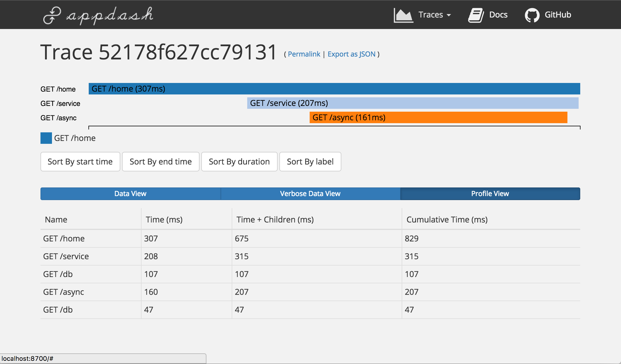621x364 pixels.
Task: Click the Docs book icon
Action: (476, 15)
